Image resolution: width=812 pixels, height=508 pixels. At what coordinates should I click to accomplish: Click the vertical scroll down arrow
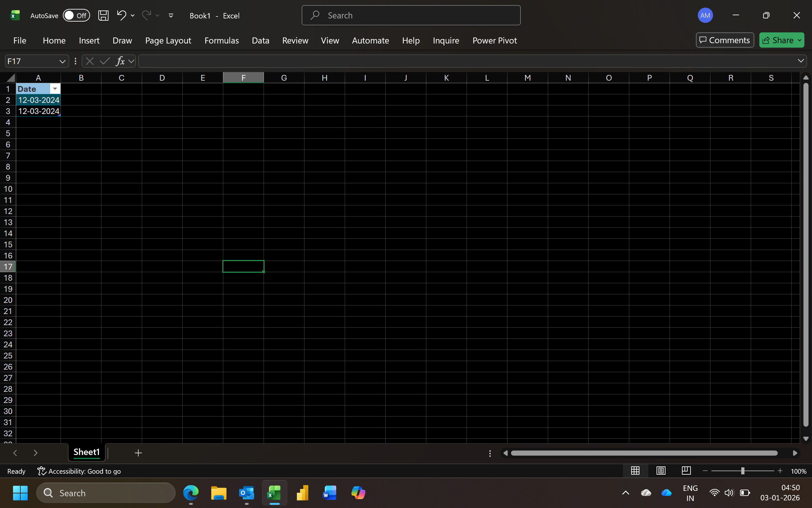[x=806, y=439]
